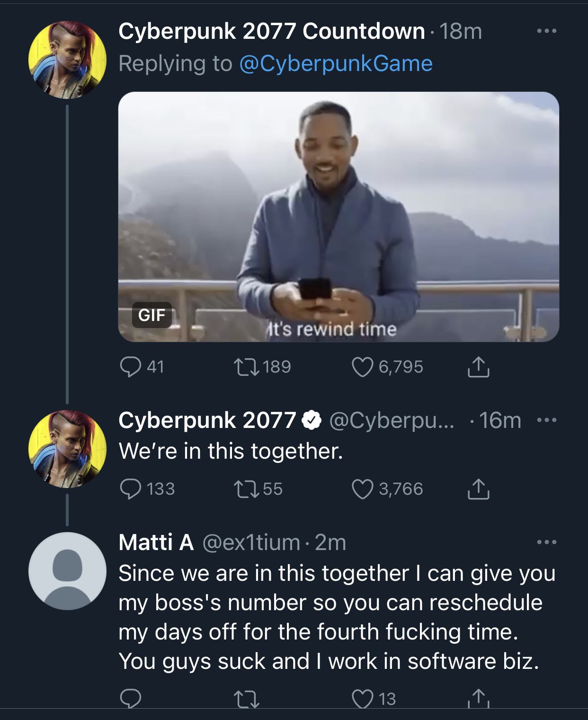
Task: Like the tweet with 6,795 likes
Action: (x=363, y=367)
